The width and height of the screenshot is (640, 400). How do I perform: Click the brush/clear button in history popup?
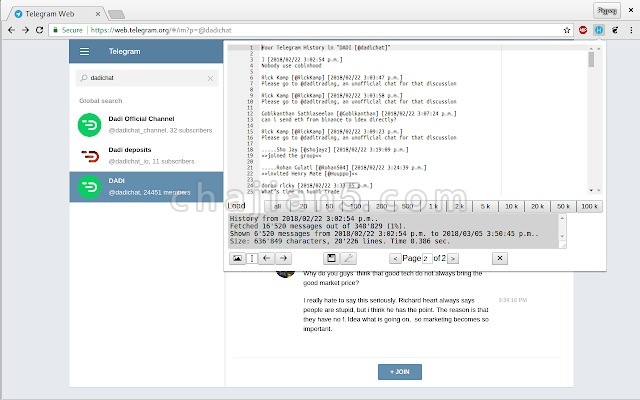point(348,258)
